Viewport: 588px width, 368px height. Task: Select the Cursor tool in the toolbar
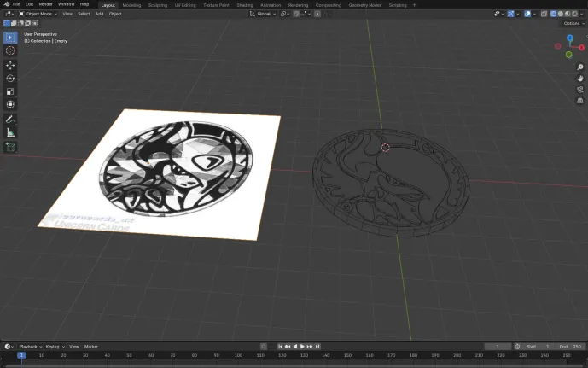click(10, 51)
